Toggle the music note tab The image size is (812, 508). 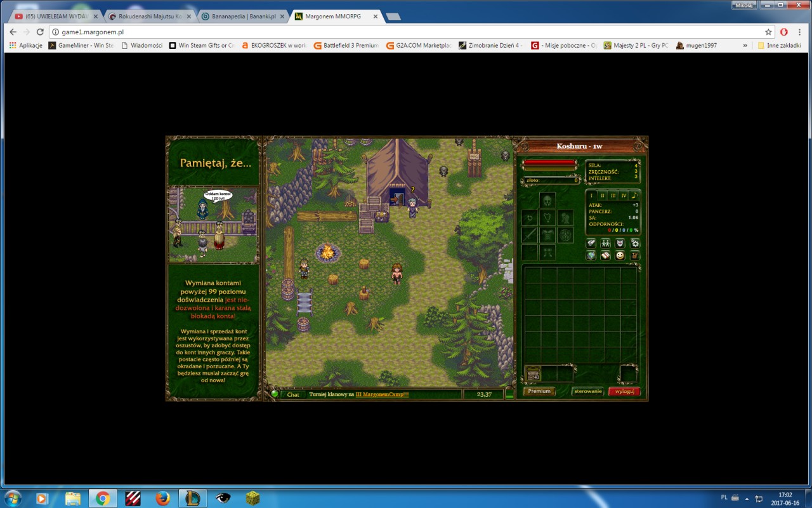pyautogui.click(x=634, y=196)
